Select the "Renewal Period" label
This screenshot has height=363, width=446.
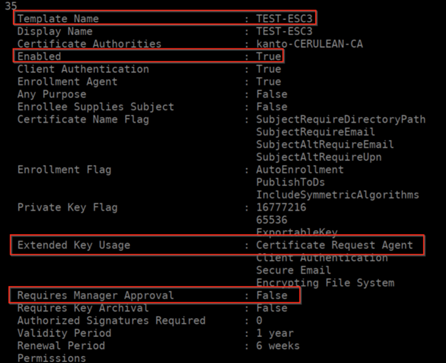pos(61,346)
